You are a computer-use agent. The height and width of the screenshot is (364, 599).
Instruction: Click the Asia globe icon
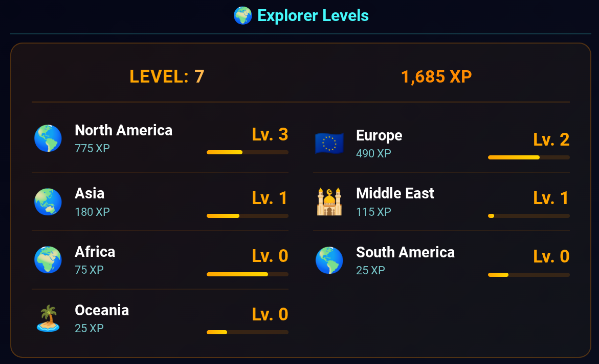(x=48, y=202)
